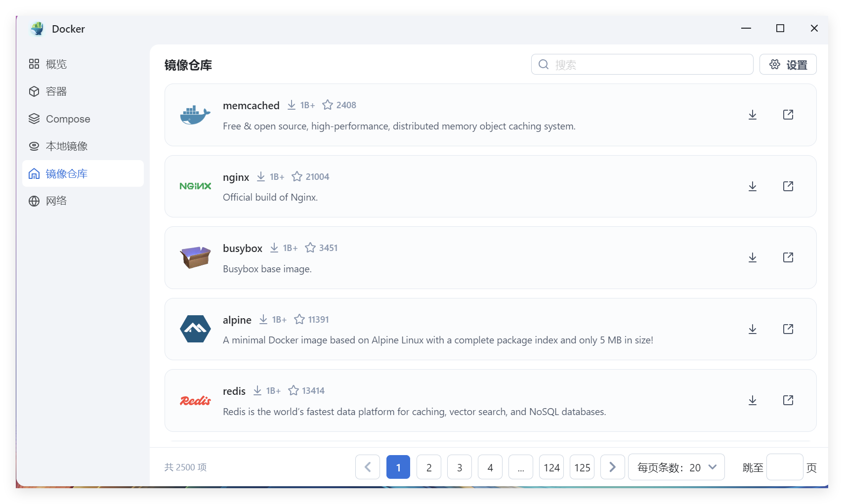This screenshot has height=504, width=844.
Task: Click the pagination ellipsis button
Action: point(521,467)
